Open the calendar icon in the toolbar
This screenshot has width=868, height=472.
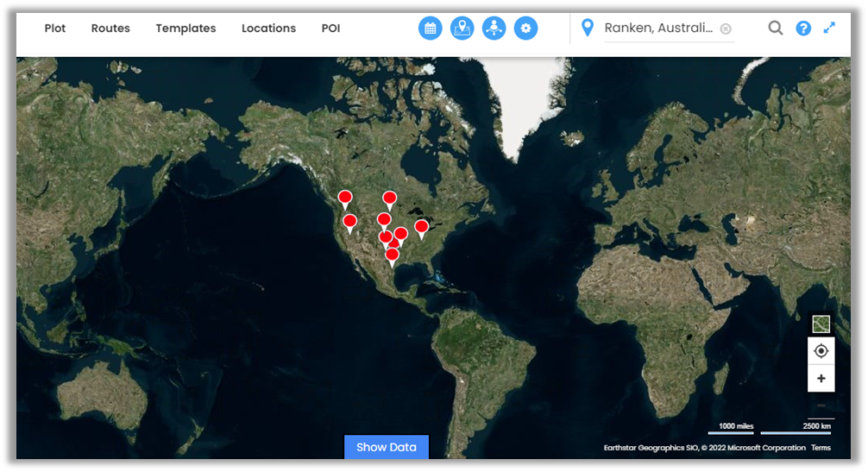click(x=431, y=28)
